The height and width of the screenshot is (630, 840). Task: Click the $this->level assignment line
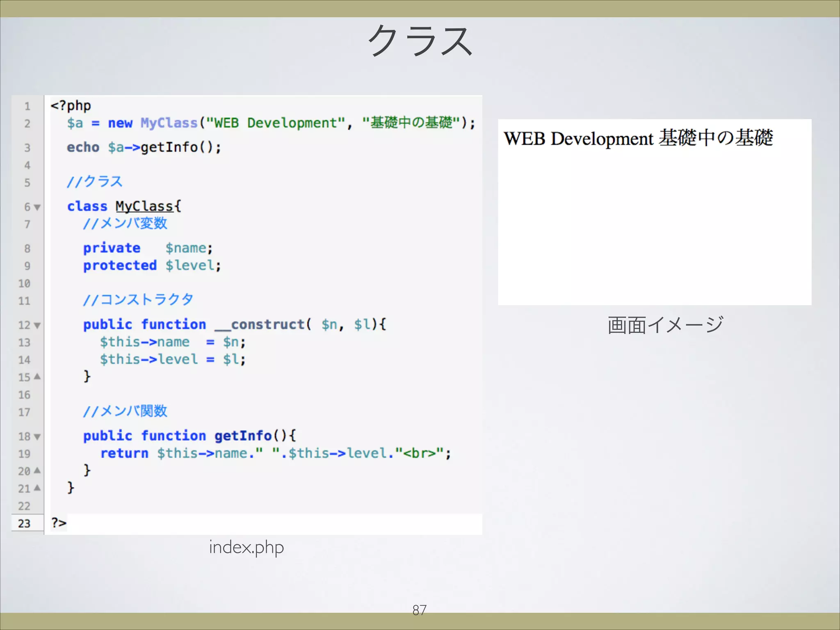tap(173, 359)
